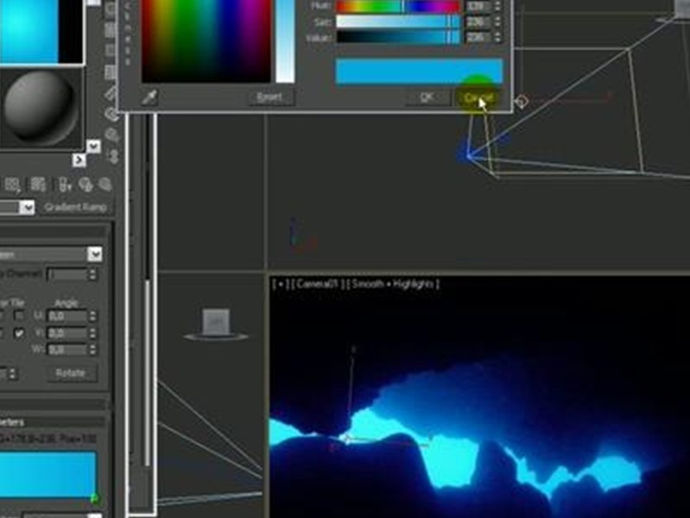Click the Map Channel input field
690x518 pixels.
click(x=67, y=275)
